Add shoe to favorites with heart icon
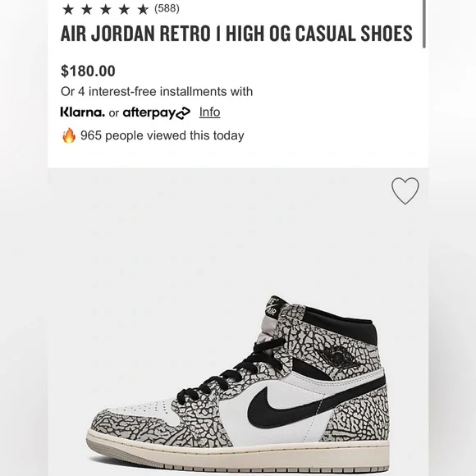476x476 pixels. [x=405, y=190]
